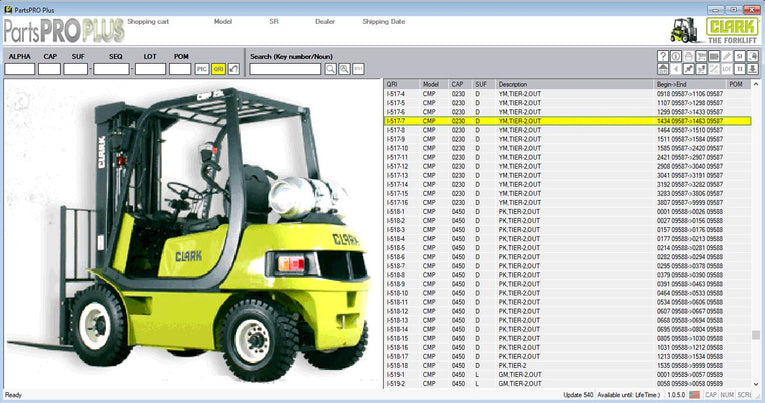
Task: Click the search magnifier icon
Action: (x=330, y=69)
